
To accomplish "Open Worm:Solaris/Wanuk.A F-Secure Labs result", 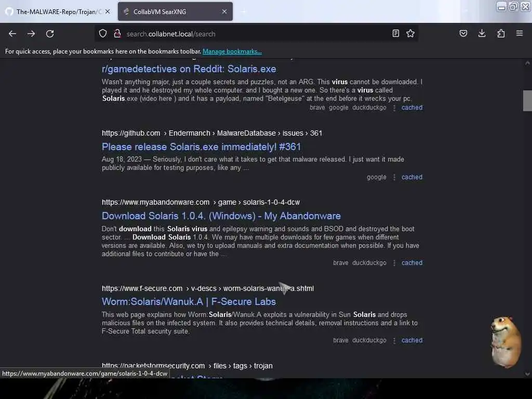I will [189, 302].
